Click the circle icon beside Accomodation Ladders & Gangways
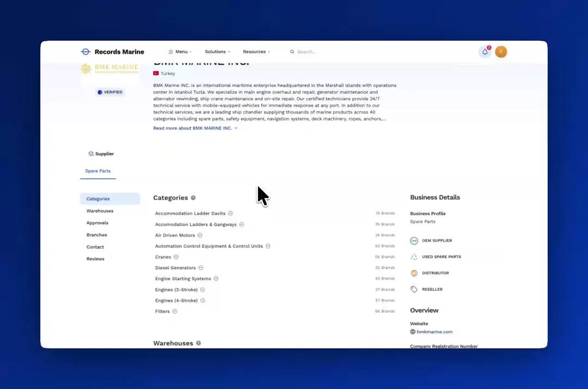The height and width of the screenshot is (389, 588). 242,225
